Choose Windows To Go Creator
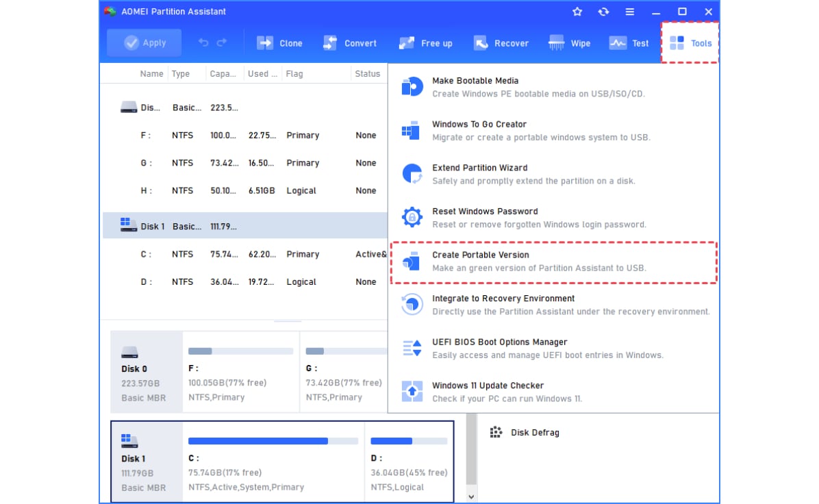 coord(554,131)
